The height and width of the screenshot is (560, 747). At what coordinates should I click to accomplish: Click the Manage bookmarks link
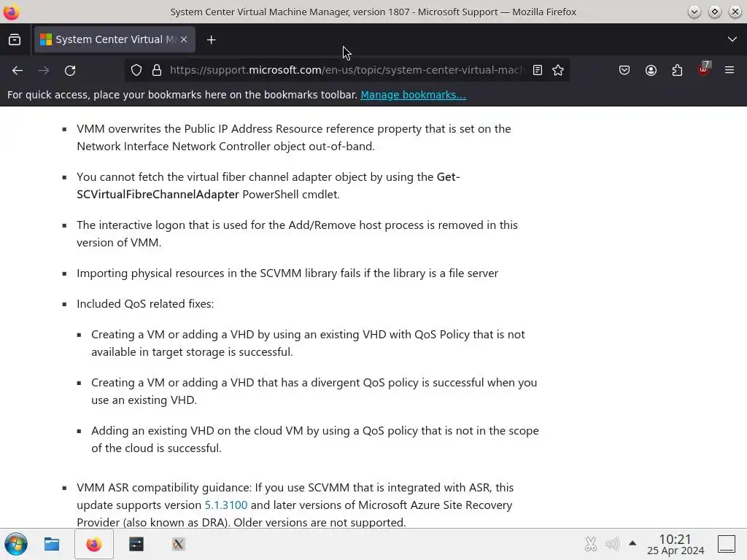point(413,95)
